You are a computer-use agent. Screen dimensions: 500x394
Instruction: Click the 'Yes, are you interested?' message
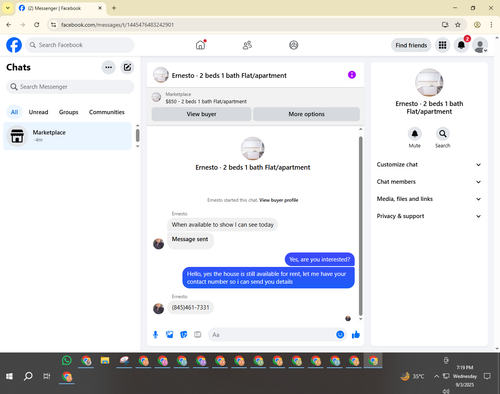(x=320, y=259)
